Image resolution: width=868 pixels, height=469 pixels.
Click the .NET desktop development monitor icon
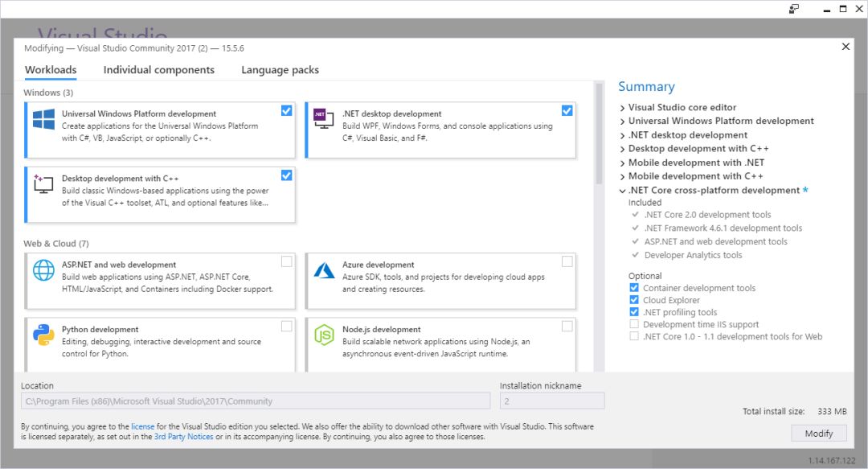(x=324, y=118)
